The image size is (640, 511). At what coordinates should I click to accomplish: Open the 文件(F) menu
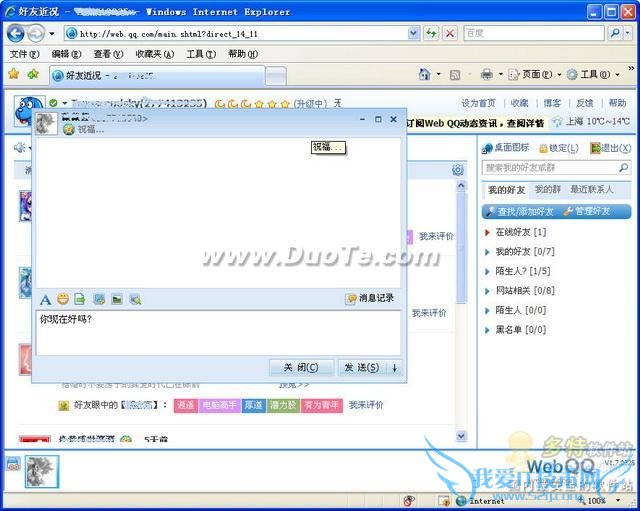click(24, 54)
